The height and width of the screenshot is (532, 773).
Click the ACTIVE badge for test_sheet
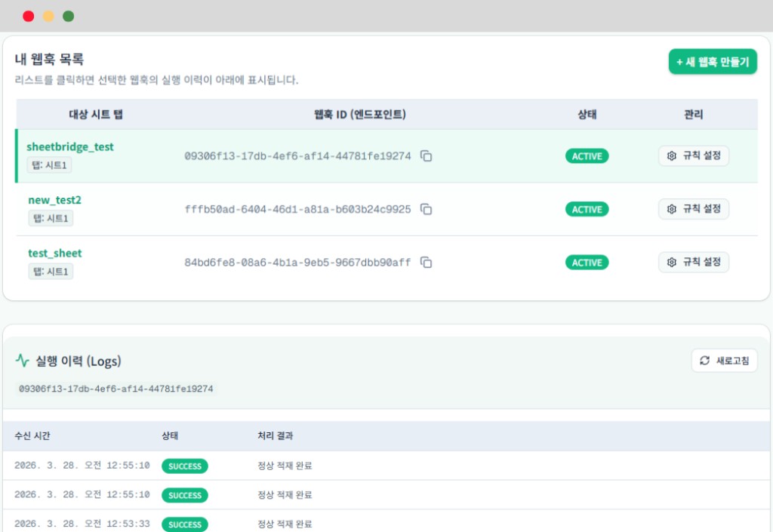pos(587,263)
